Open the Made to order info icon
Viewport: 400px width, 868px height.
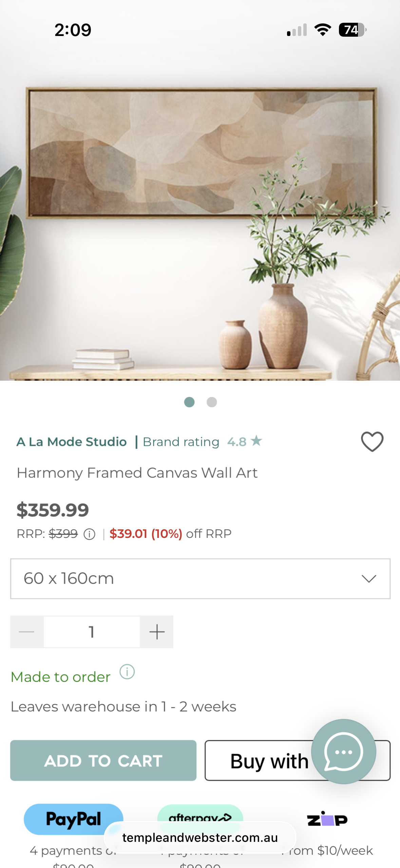127,672
